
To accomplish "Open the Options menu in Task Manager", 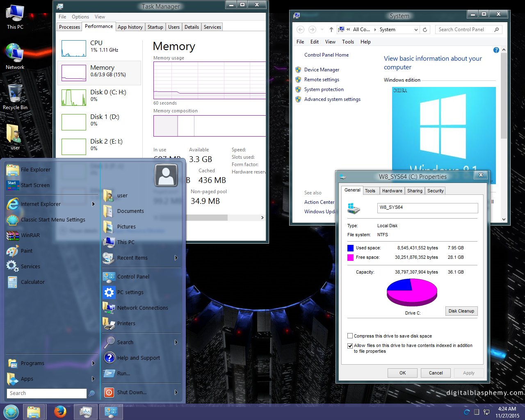I will coord(80,17).
